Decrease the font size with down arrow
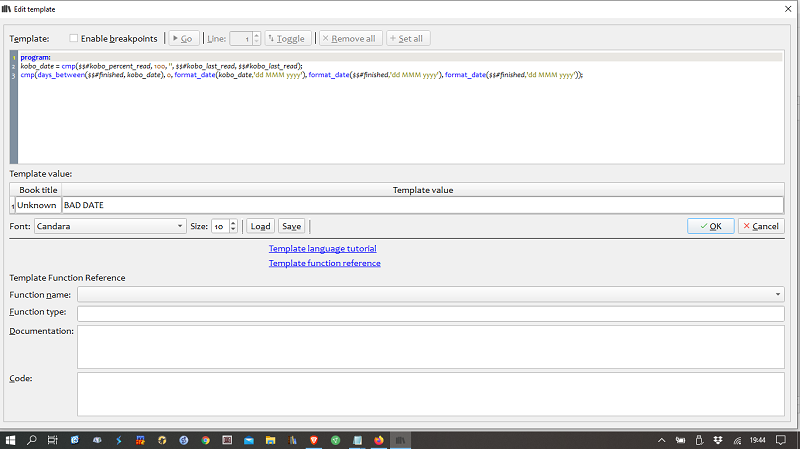 233,230
